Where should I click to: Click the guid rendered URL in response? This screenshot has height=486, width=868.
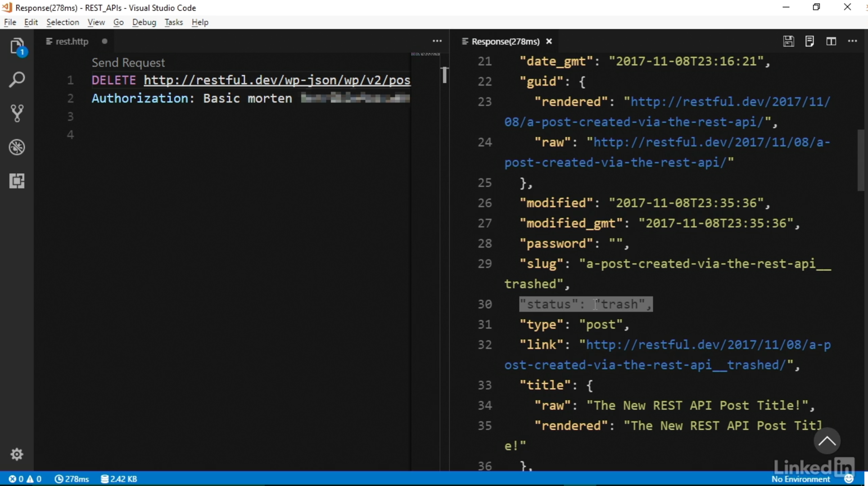click(x=667, y=112)
